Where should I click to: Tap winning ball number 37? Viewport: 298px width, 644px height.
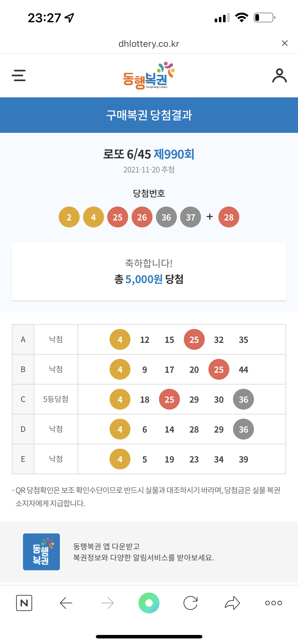point(190,217)
